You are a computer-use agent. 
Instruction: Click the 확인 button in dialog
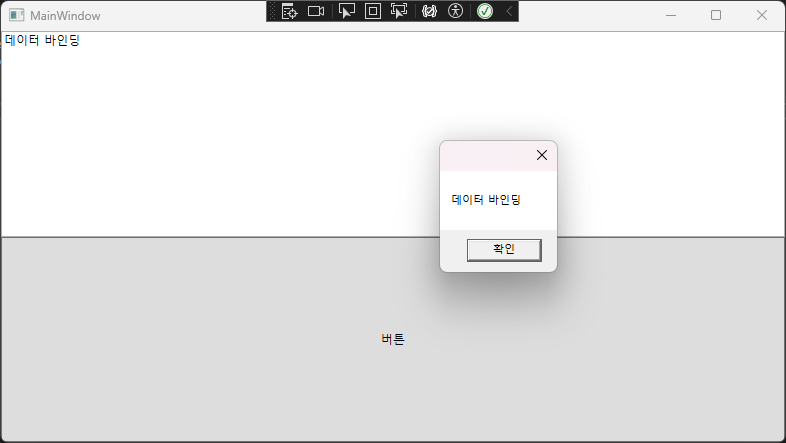point(504,250)
